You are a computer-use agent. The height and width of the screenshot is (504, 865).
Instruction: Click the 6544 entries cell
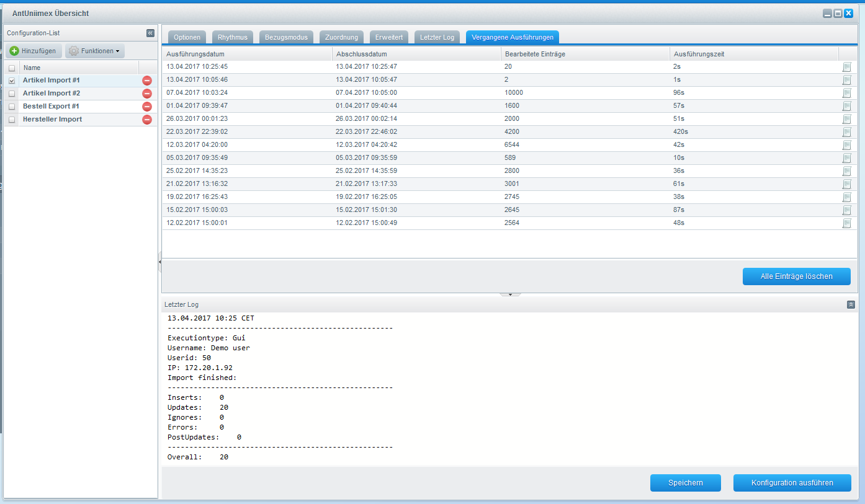tap(585, 145)
